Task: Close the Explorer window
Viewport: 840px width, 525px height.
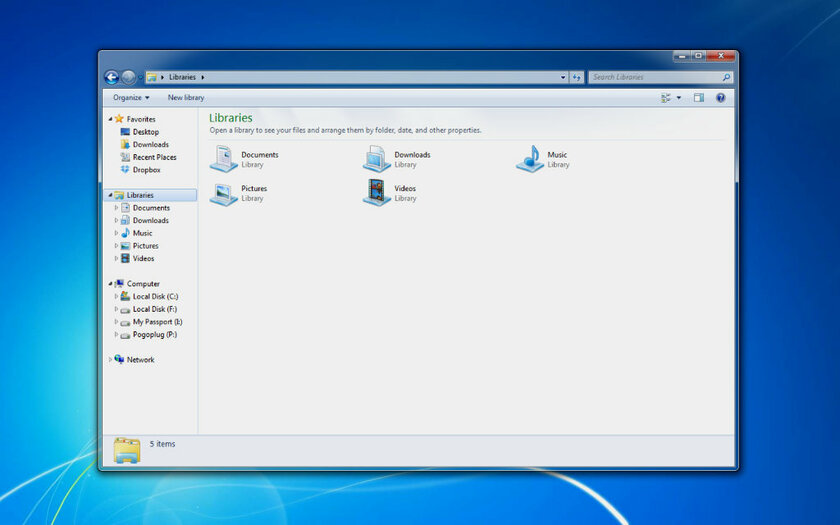Action: point(721,56)
